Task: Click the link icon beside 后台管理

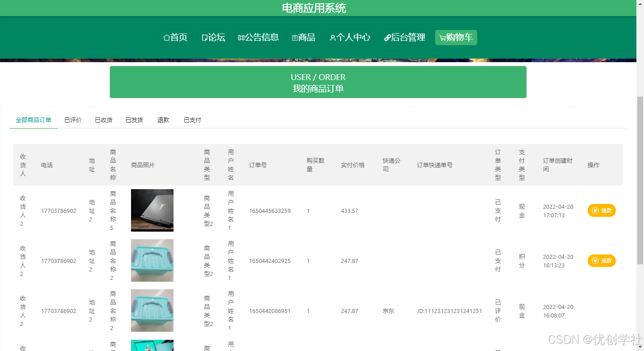Action: click(387, 38)
